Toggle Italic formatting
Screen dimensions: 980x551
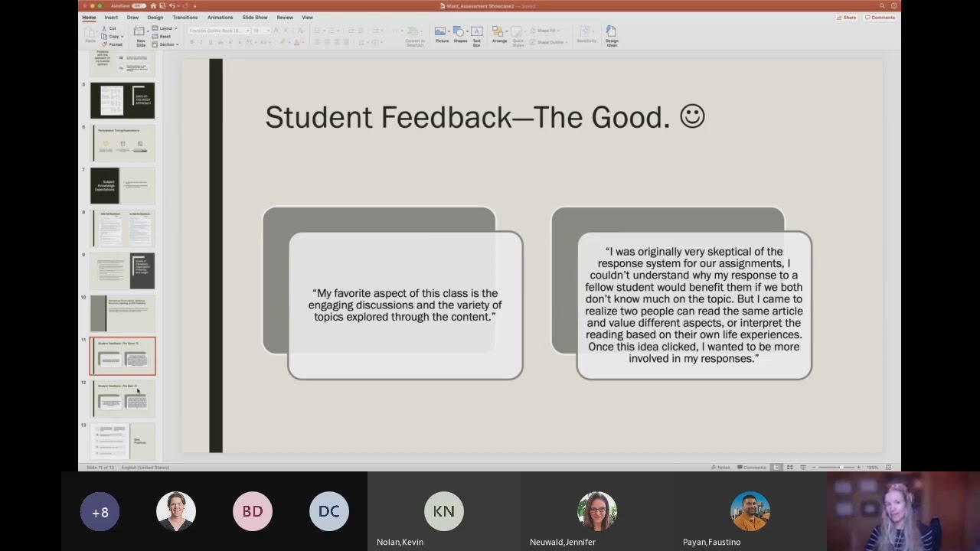(x=201, y=42)
